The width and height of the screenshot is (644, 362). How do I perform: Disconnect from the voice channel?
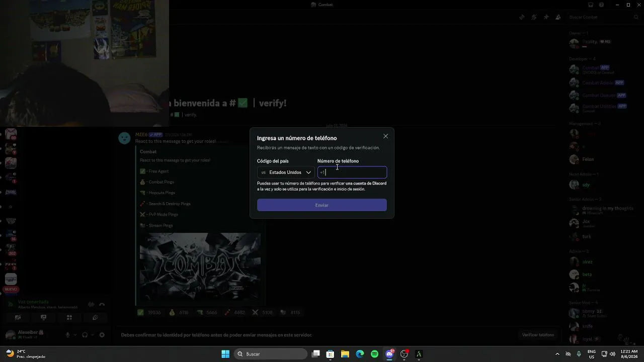click(x=102, y=304)
